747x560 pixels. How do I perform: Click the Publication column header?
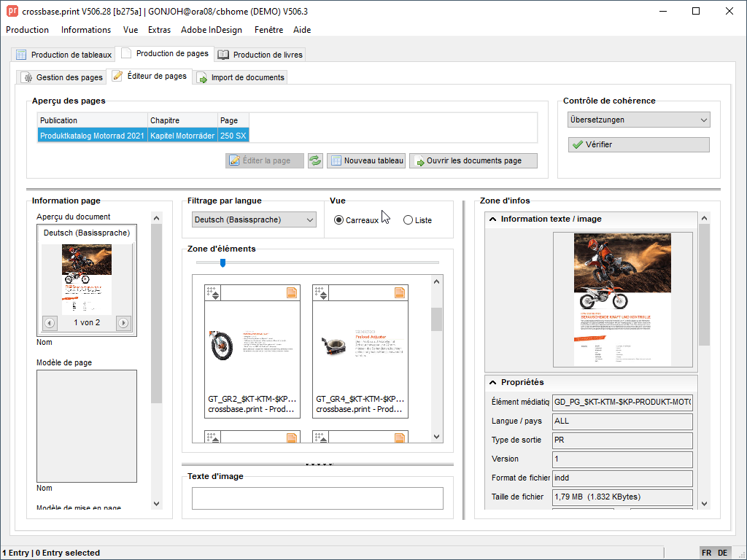(93, 120)
